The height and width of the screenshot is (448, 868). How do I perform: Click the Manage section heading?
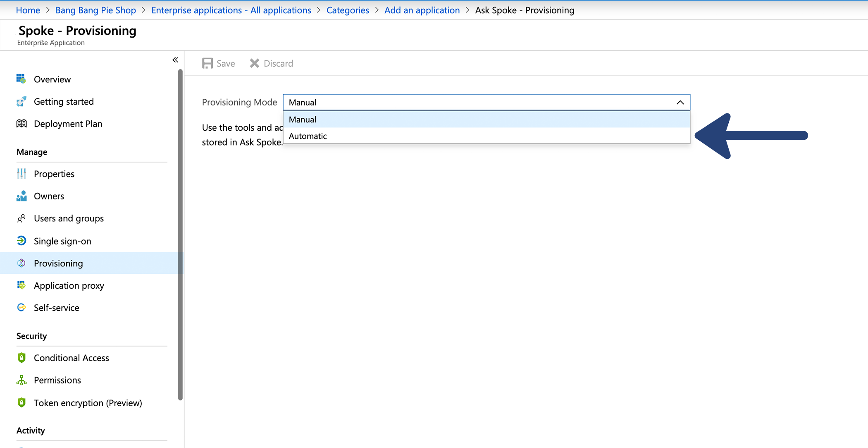pos(32,152)
